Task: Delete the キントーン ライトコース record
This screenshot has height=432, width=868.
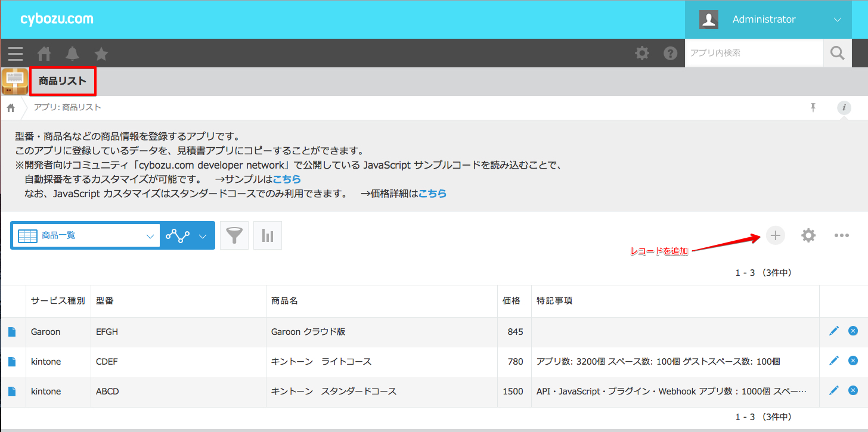Action: point(853,360)
